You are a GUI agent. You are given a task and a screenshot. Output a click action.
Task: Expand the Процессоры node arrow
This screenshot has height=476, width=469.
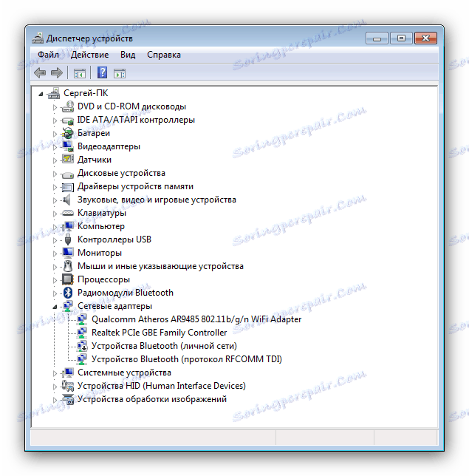coord(55,280)
